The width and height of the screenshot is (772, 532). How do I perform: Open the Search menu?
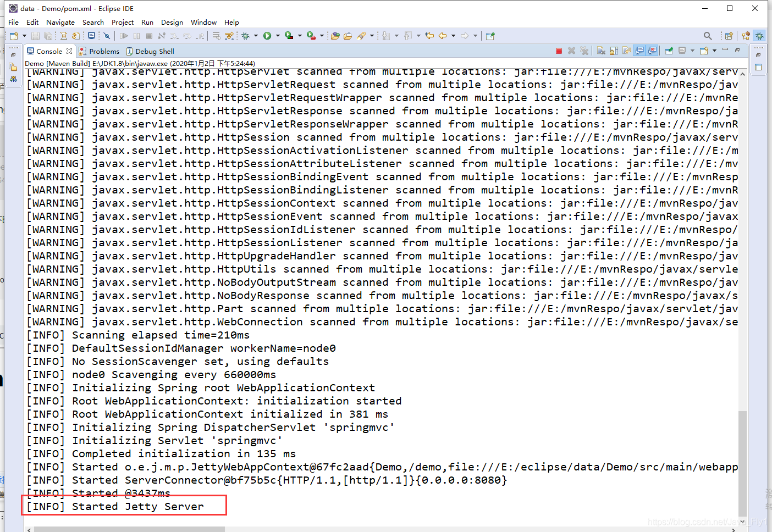[x=93, y=23]
